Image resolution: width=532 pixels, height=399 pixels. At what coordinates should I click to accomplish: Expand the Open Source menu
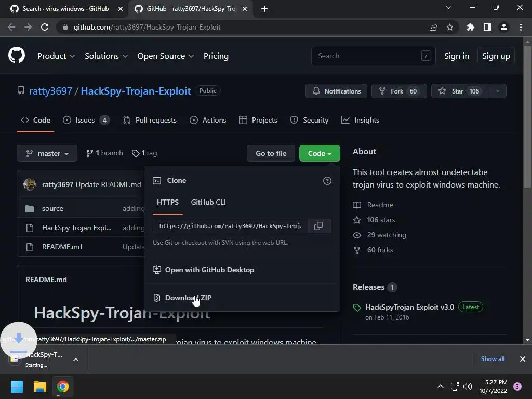(x=166, y=56)
